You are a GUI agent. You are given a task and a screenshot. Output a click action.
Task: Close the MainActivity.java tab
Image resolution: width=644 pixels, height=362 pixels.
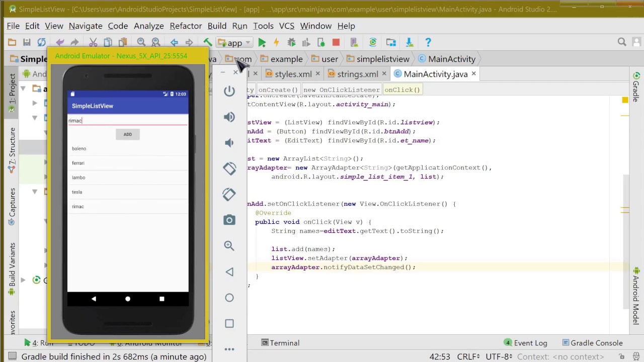[473, 74]
